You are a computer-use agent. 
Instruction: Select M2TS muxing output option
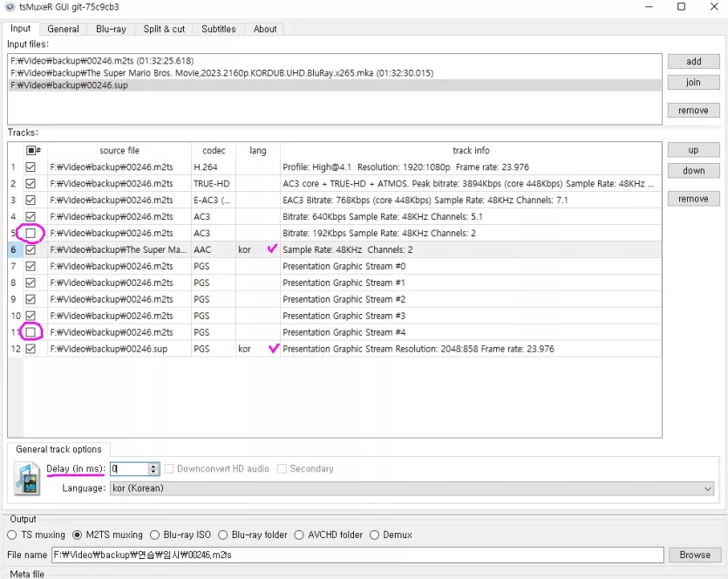click(108, 535)
